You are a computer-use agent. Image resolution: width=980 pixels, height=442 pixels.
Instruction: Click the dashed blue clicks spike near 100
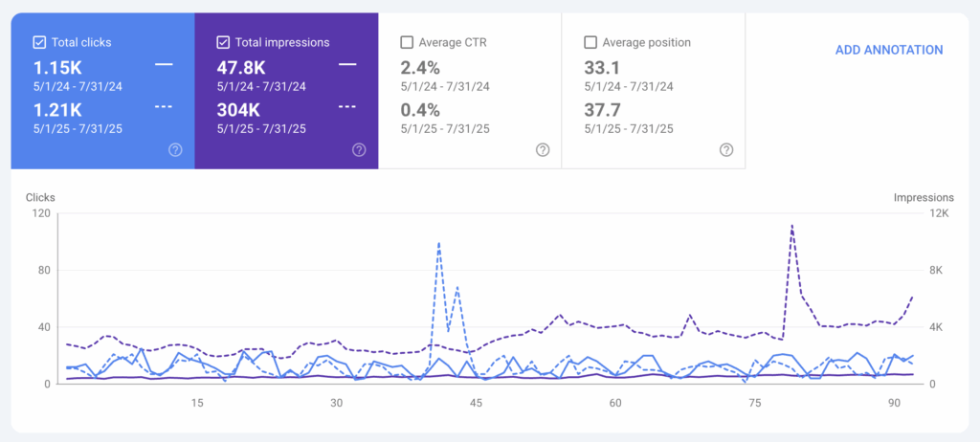(x=438, y=243)
